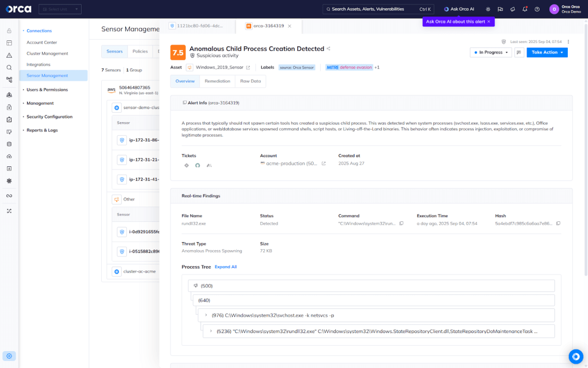Open the Take Action dropdown
The height and width of the screenshot is (368, 588).
tap(547, 52)
